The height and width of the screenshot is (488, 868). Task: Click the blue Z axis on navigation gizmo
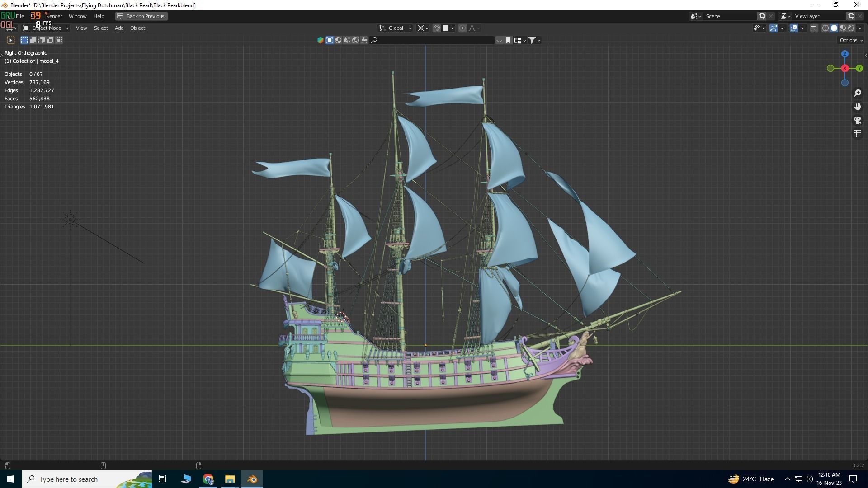(x=845, y=54)
